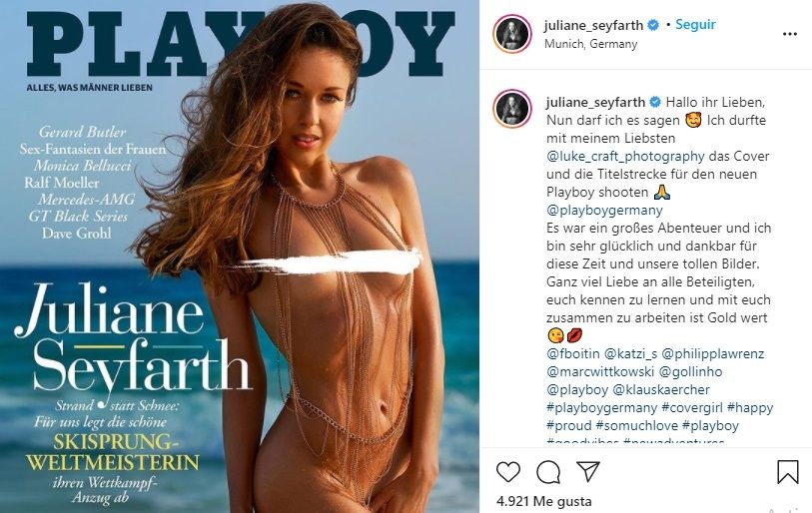This screenshot has width=812, height=513.
Task: Click the verified badge next to header username
Action: tap(653, 25)
